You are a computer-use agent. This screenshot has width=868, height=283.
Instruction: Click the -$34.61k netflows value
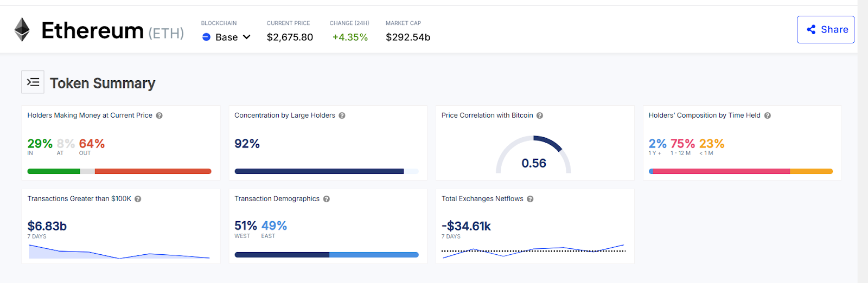click(466, 226)
